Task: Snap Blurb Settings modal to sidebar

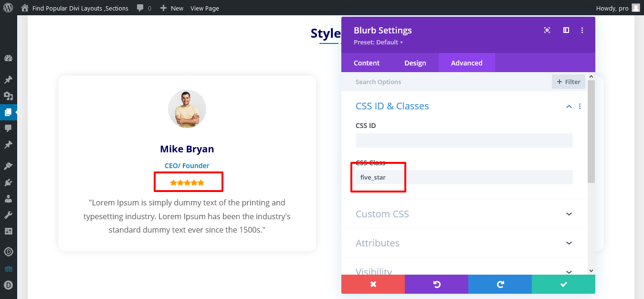Action: 566,30
